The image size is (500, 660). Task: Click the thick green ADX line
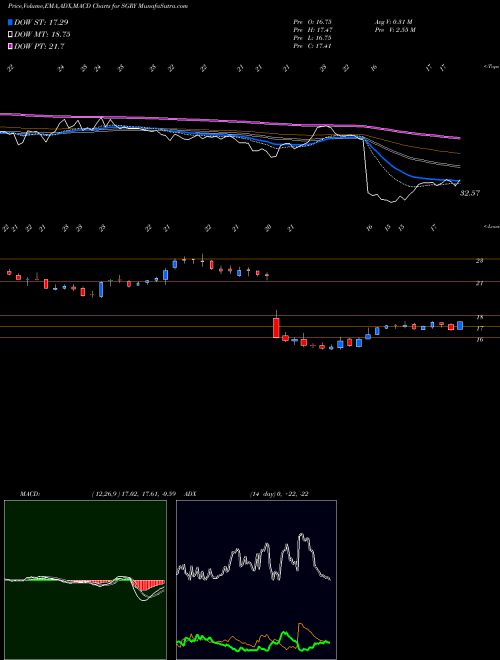(x=253, y=642)
